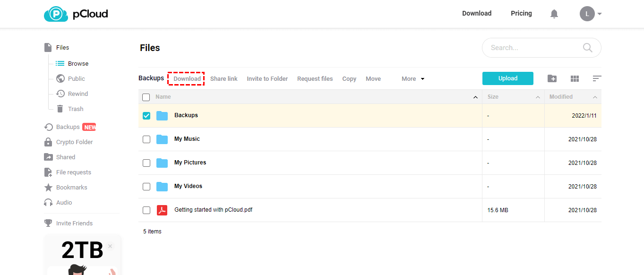Open the My Videos folder name
The width and height of the screenshot is (644, 275).
(x=189, y=186)
